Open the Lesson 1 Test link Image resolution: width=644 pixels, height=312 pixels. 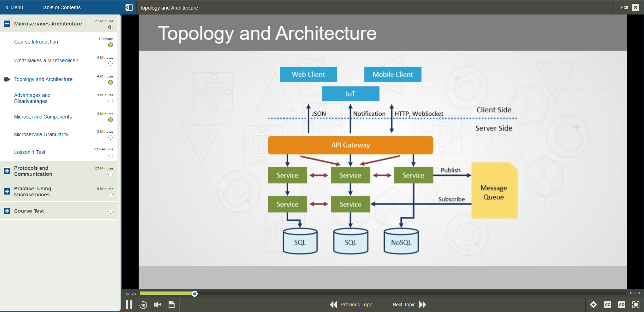click(x=30, y=152)
